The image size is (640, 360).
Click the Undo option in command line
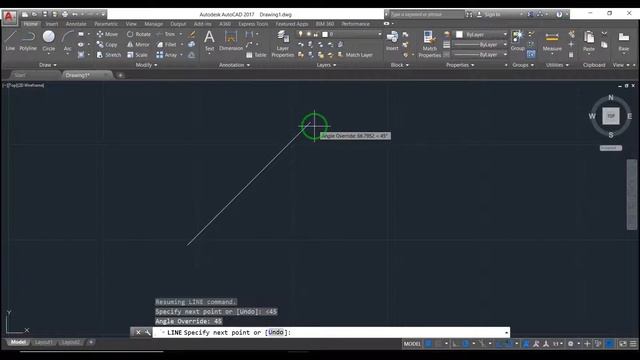276,332
